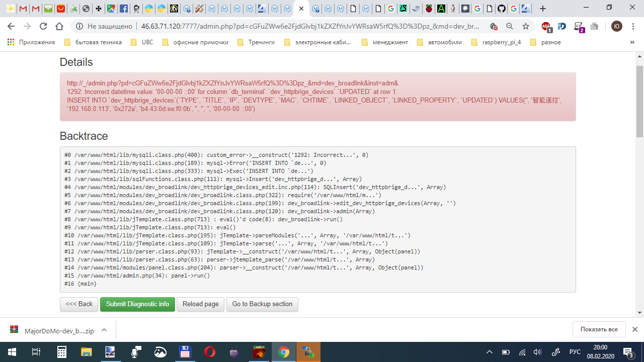
Task: Open the floppy disk taskbar app
Action: point(185,352)
